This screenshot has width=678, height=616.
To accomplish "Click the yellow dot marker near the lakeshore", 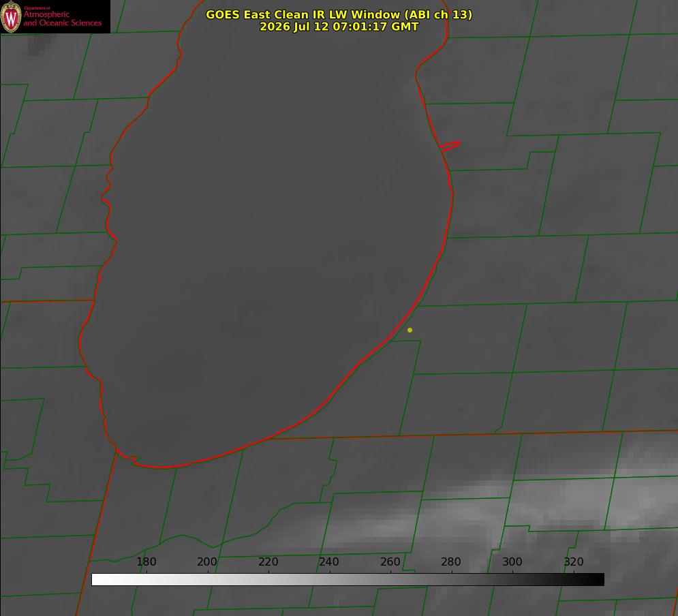I will (410, 330).
